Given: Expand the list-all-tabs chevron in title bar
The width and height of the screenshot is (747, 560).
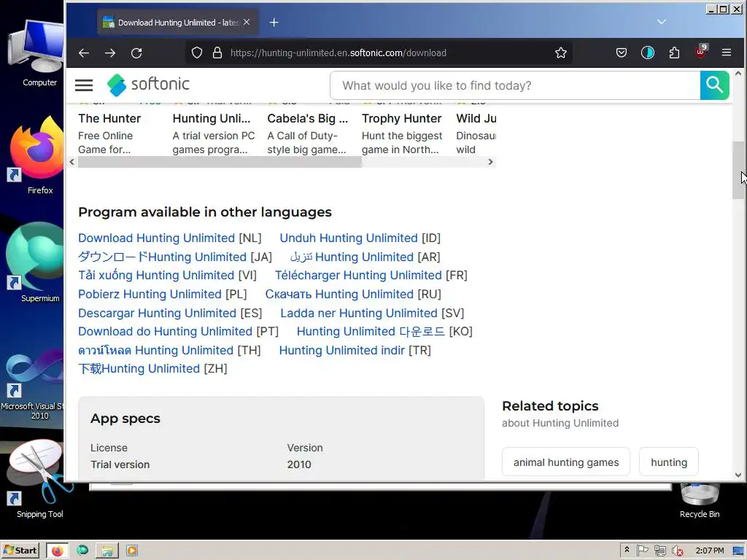Looking at the screenshot, I should pyautogui.click(x=661, y=21).
